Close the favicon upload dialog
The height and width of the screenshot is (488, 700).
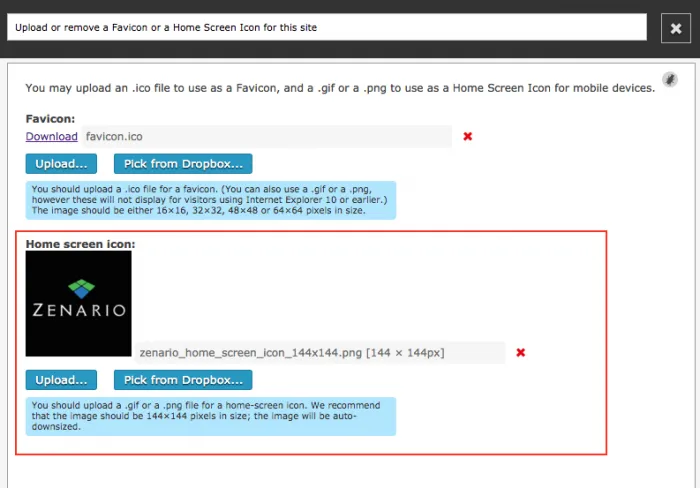(x=677, y=27)
